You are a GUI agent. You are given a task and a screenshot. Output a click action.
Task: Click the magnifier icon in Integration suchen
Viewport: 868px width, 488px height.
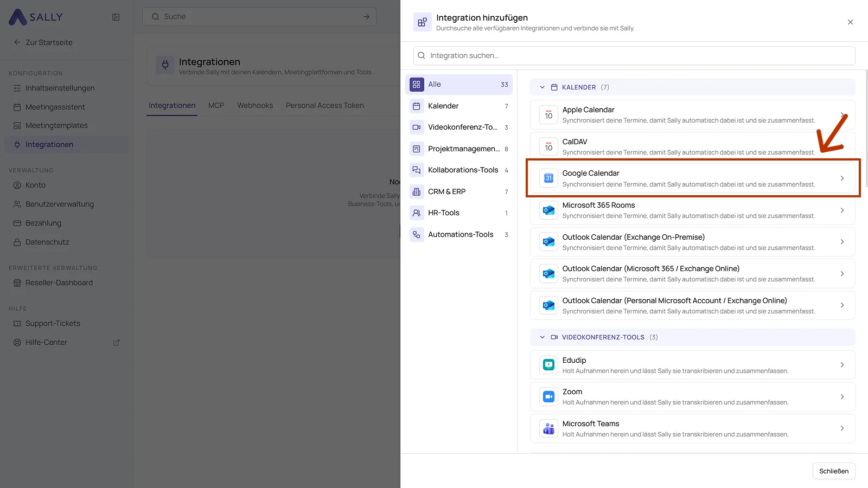[422, 55]
